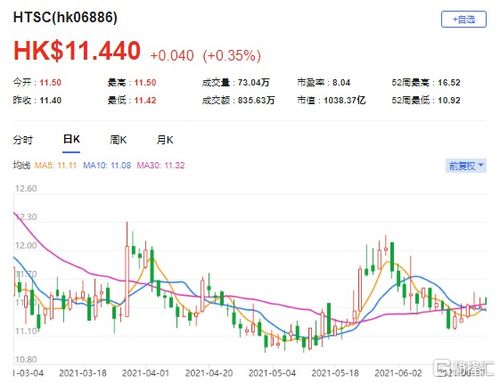Click the 最高 11.50 daily high
The height and width of the screenshot is (383, 500).
(x=132, y=83)
